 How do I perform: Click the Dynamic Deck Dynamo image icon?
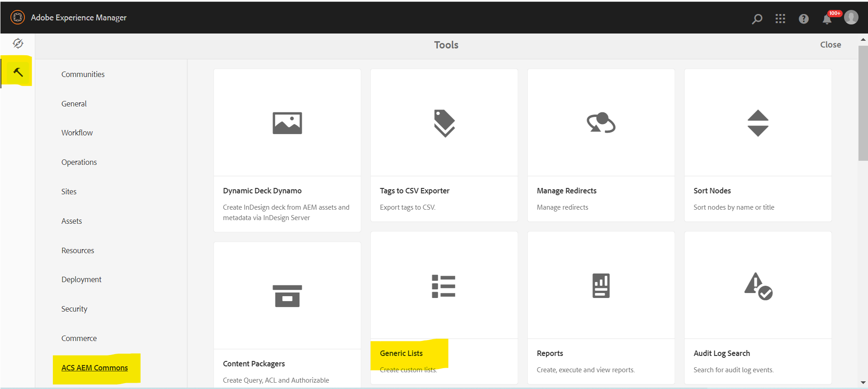(287, 123)
